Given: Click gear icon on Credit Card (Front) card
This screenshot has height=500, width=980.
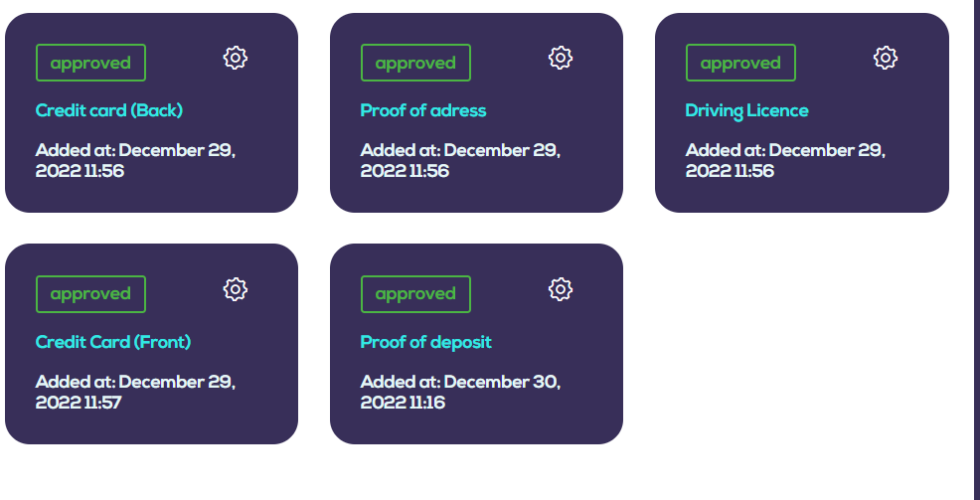Looking at the screenshot, I should [x=236, y=289].
